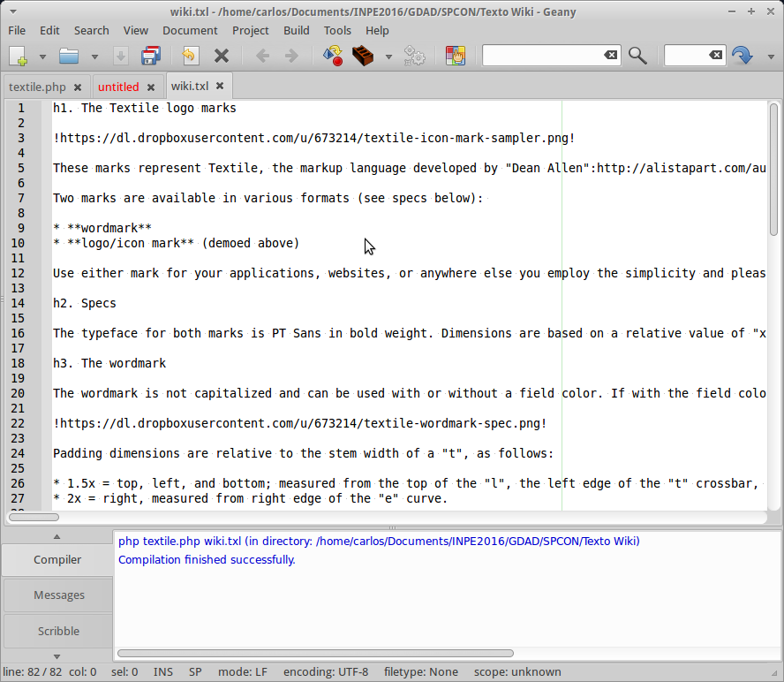Open the build options dropdown arrow

388,57
